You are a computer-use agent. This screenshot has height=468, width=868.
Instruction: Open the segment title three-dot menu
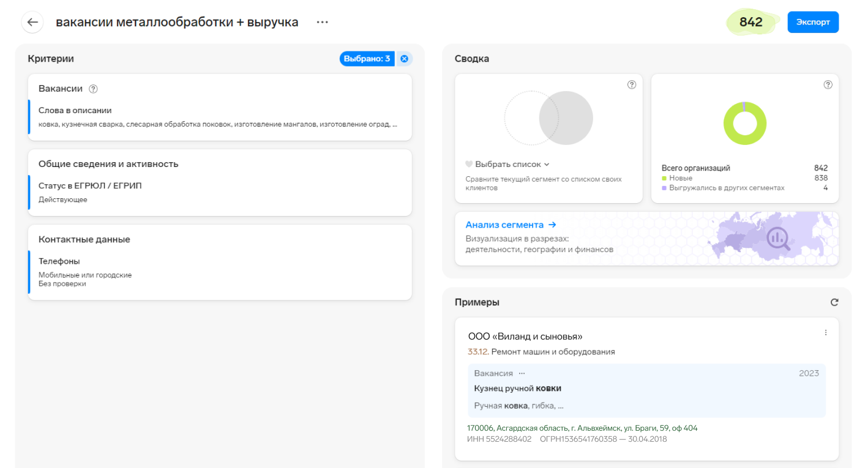[323, 22]
